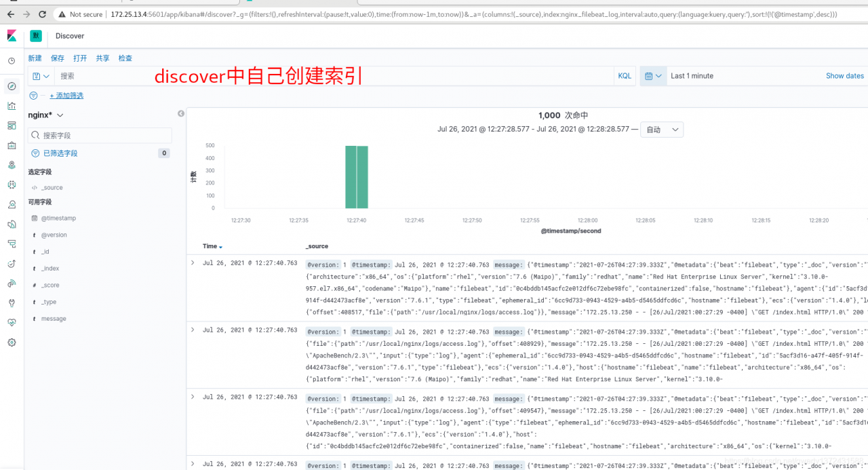Click the Discover breadcrumb title
Screen dimensions: 868x470
tap(70, 36)
